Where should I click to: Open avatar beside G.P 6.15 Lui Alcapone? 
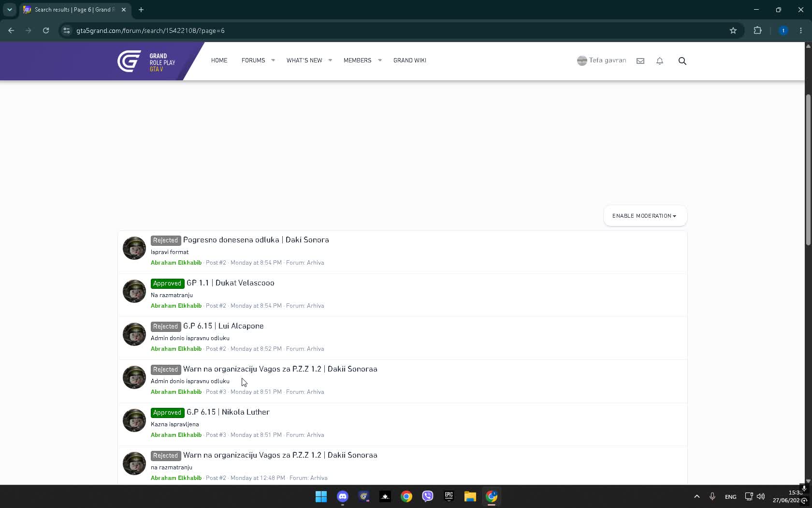[134, 334]
